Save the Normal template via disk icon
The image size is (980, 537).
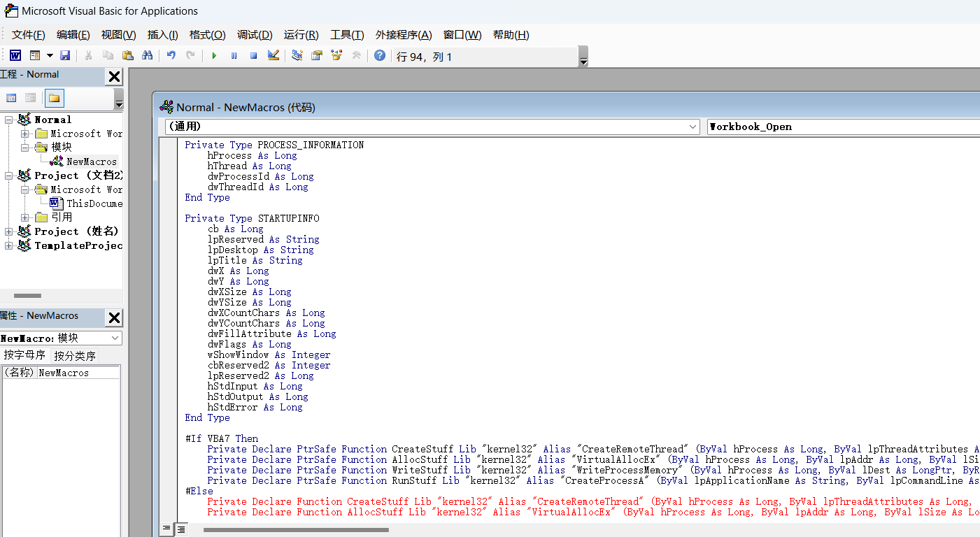pyautogui.click(x=65, y=55)
